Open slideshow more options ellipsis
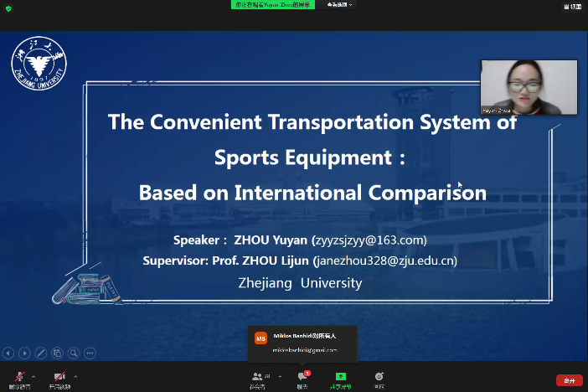Screen dimensions: 588x392 pos(90,353)
